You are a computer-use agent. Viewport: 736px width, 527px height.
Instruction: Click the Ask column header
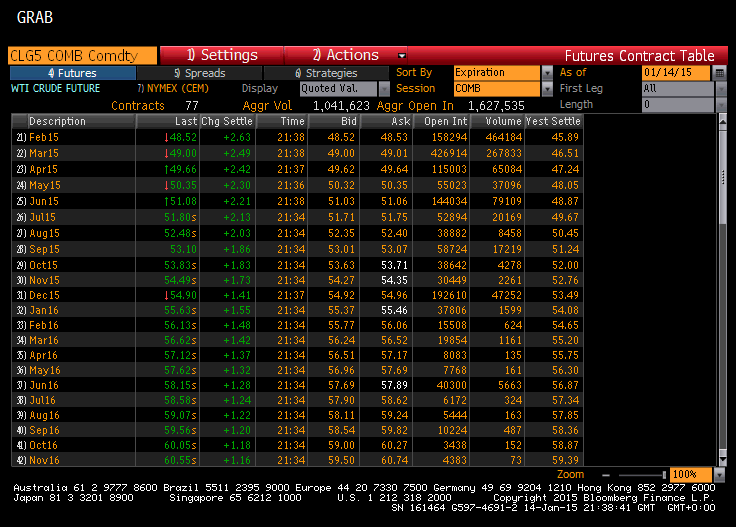[x=387, y=121]
